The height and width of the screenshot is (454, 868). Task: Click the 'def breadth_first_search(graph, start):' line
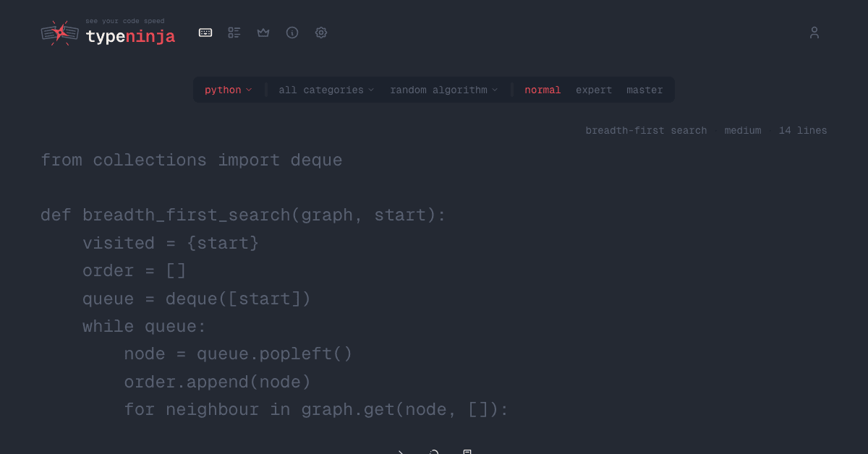coord(243,215)
